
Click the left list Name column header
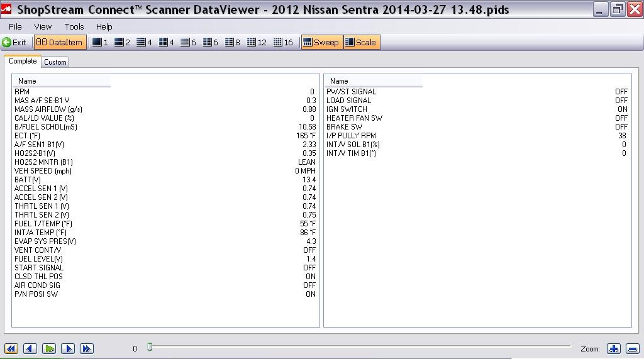(x=61, y=81)
